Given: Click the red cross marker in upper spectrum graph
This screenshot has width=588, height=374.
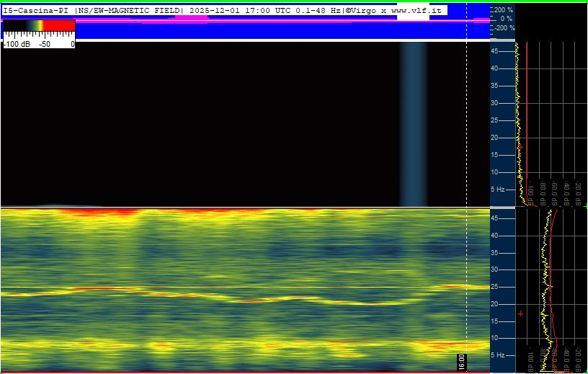Looking at the screenshot, I should tap(520, 147).
